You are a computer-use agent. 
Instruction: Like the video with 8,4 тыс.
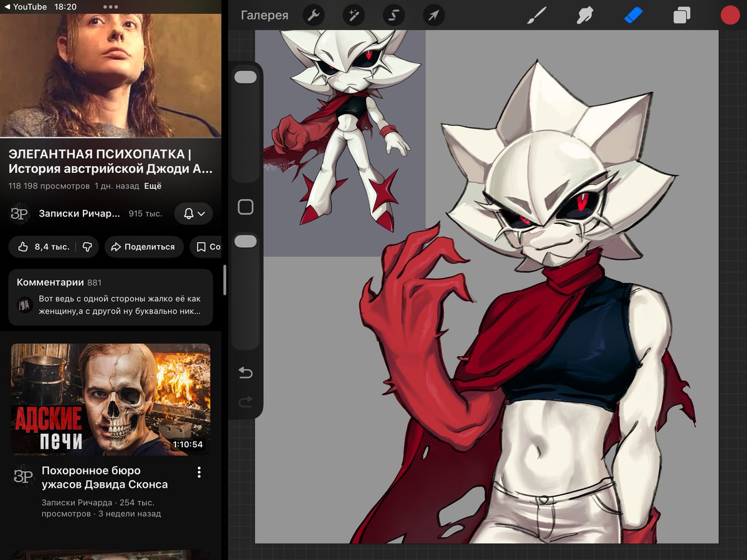coord(44,247)
